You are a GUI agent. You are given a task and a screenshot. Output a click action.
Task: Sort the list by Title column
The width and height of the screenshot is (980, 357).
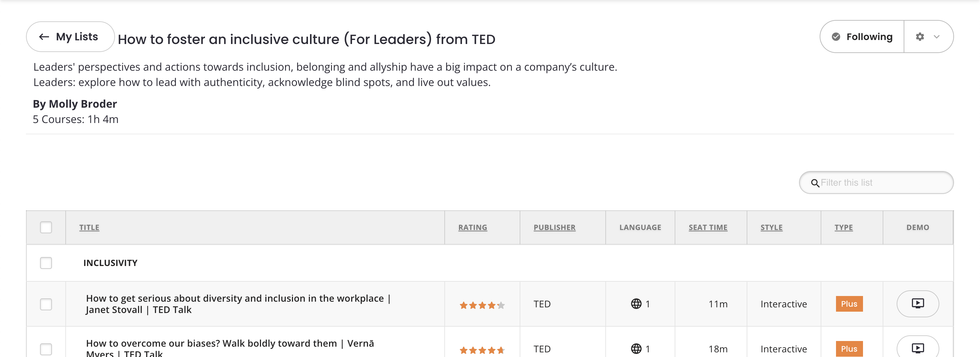pyautogui.click(x=89, y=227)
